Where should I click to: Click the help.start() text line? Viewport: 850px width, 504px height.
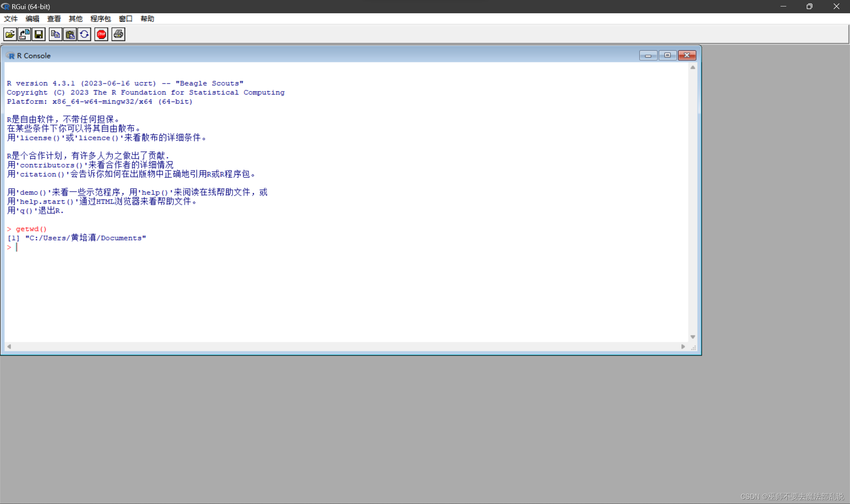coord(102,201)
